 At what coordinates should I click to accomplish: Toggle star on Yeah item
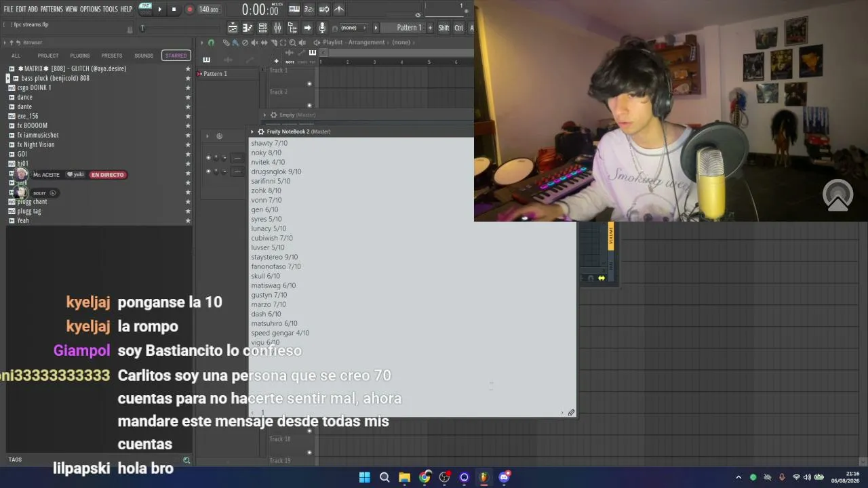pos(188,220)
